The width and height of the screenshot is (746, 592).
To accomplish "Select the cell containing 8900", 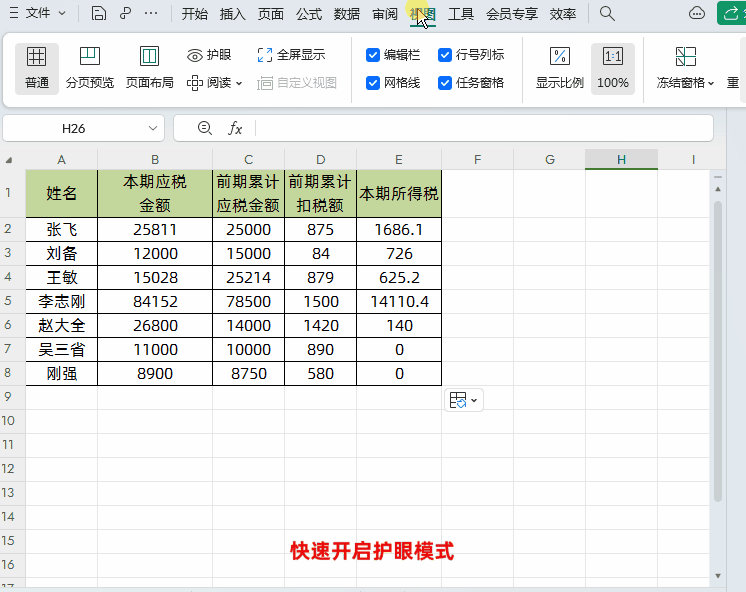I will 155,374.
